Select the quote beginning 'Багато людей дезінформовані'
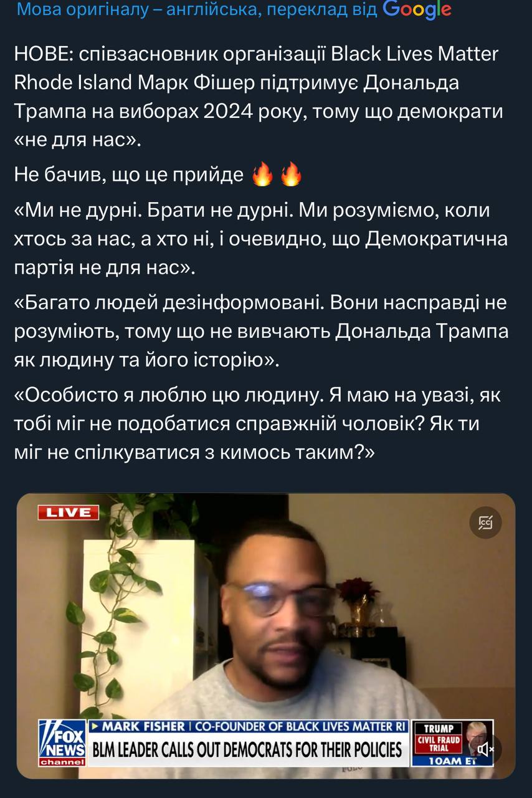The image size is (532, 798). tap(261, 331)
